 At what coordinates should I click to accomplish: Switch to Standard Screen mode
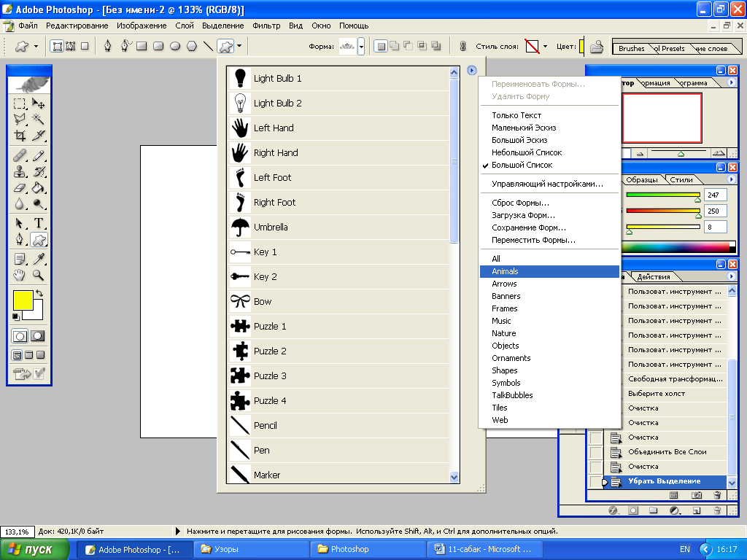pos(18,355)
